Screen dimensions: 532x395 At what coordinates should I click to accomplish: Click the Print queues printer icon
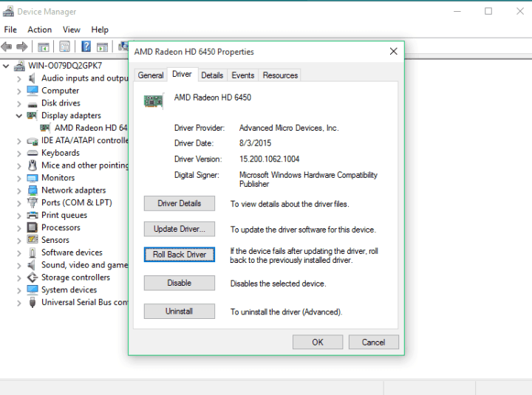[x=33, y=215]
